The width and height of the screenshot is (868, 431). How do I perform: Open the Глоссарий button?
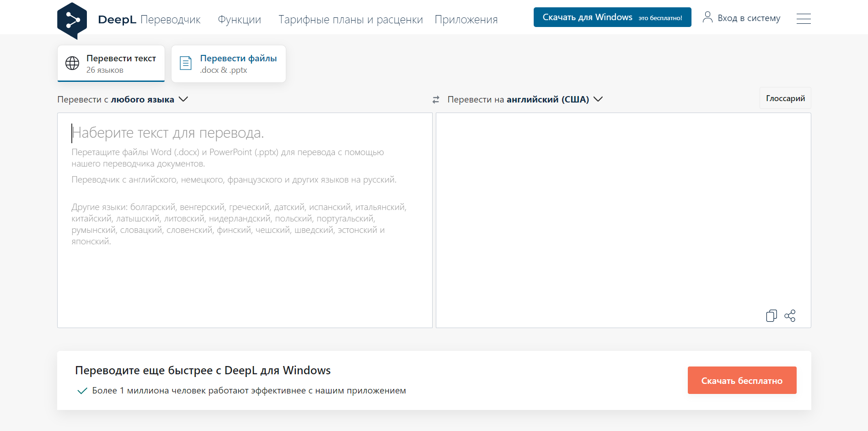785,98
